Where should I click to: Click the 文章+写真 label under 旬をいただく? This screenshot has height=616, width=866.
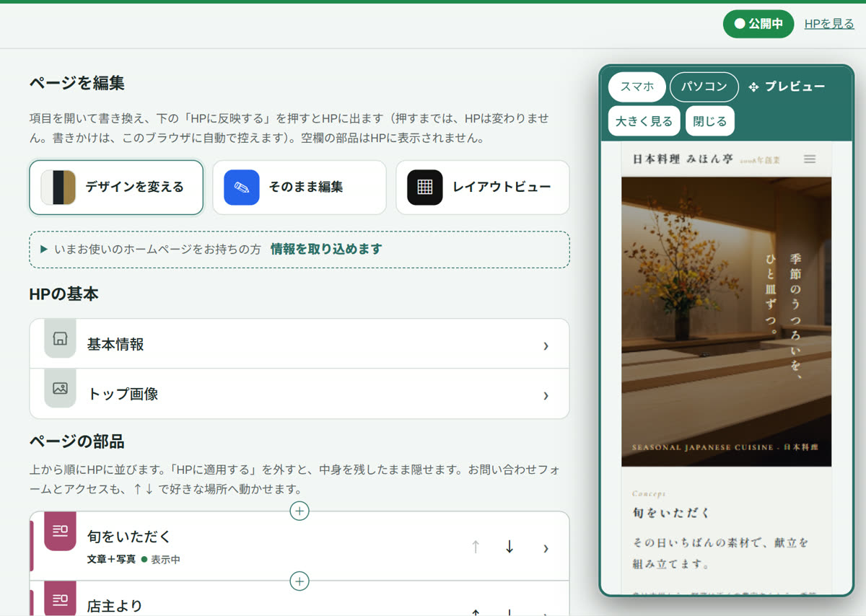[111, 559]
